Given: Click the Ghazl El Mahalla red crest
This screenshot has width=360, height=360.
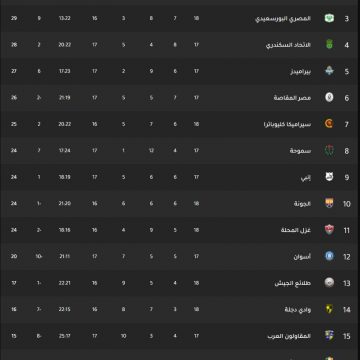Looking at the screenshot, I should click(x=329, y=230).
